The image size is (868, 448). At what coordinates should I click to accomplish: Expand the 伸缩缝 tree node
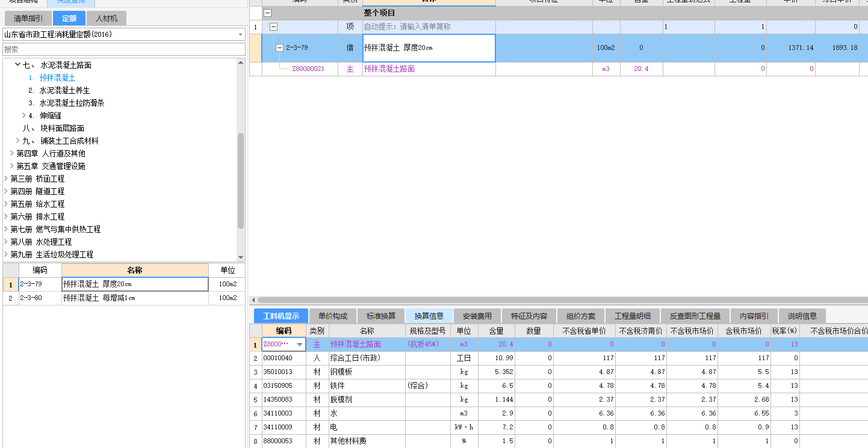[x=24, y=115]
